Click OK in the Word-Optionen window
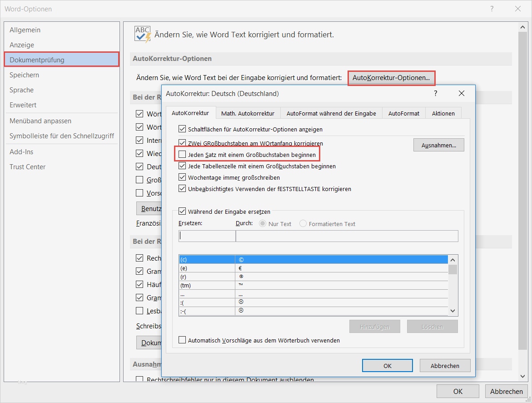Image resolution: width=532 pixels, height=403 pixels. (457, 392)
